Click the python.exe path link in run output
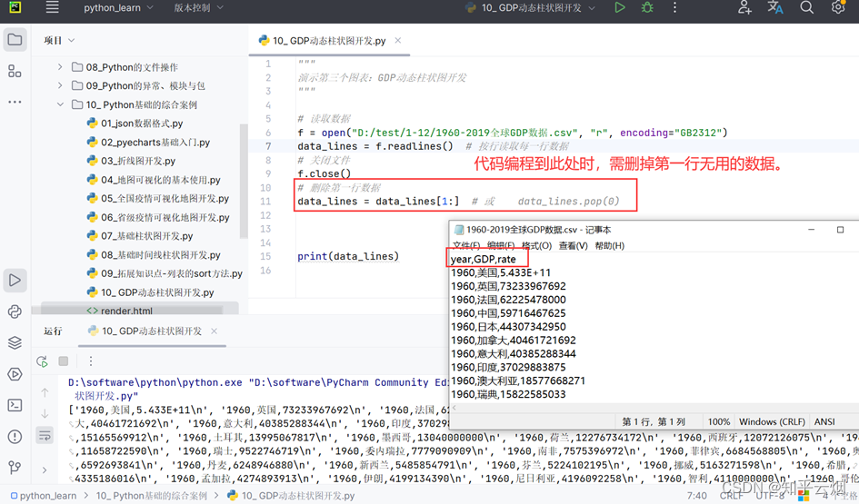 click(x=155, y=382)
